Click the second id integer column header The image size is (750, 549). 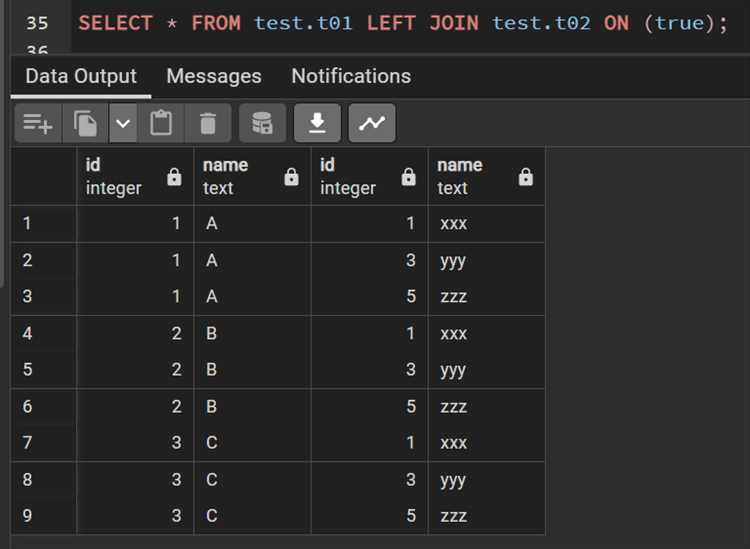(x=369, y=176)
